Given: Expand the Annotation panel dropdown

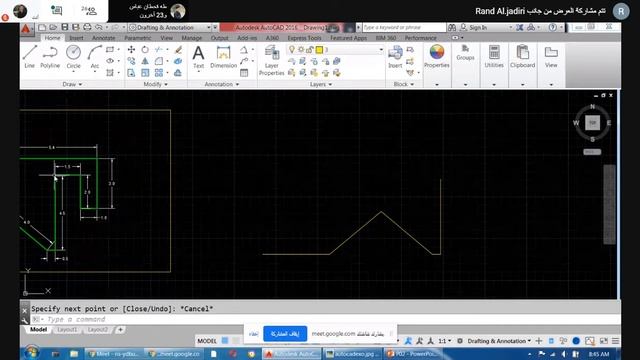Looking at the screenshot, I should pyautogui.click(x=222, y=84).
